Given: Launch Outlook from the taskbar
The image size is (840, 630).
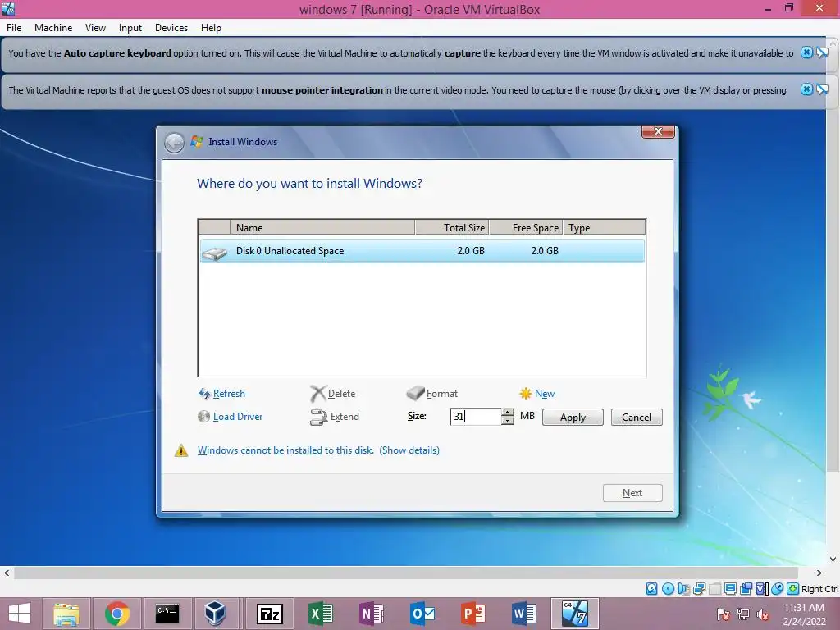Looking at the screenshot, I should (x=422, y=614).
